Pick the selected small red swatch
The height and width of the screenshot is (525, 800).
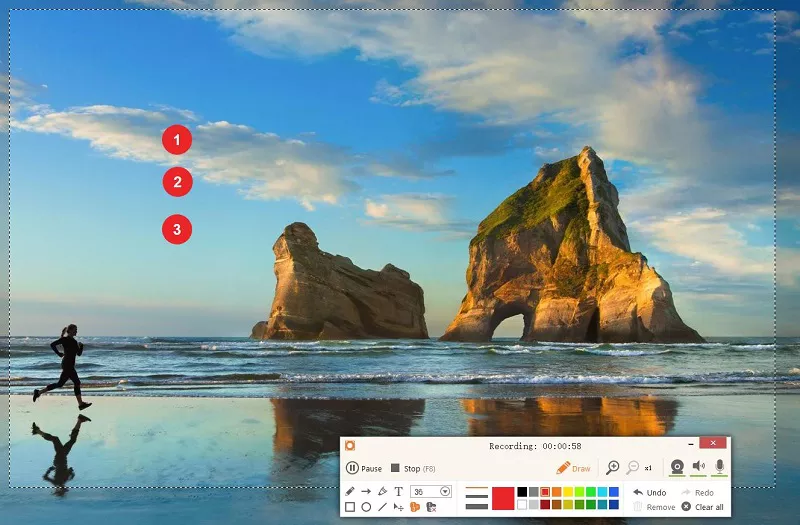pos(545,492)
